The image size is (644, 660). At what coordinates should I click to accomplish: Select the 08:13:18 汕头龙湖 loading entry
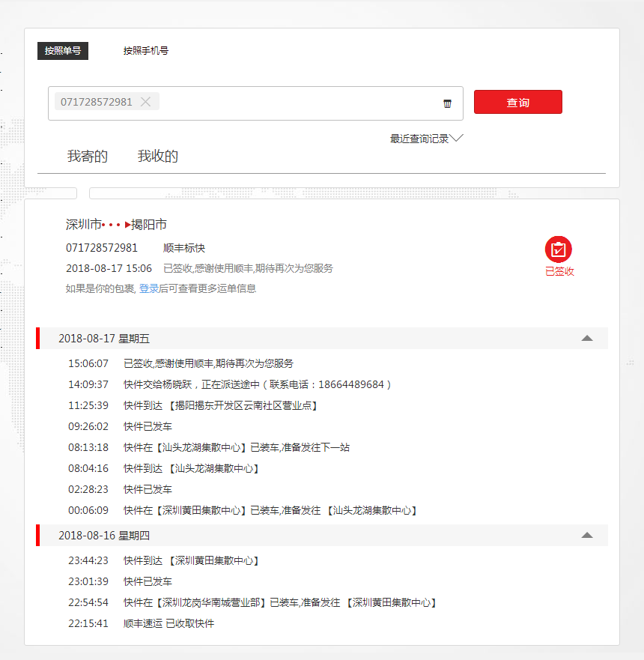tap(209, 447)
